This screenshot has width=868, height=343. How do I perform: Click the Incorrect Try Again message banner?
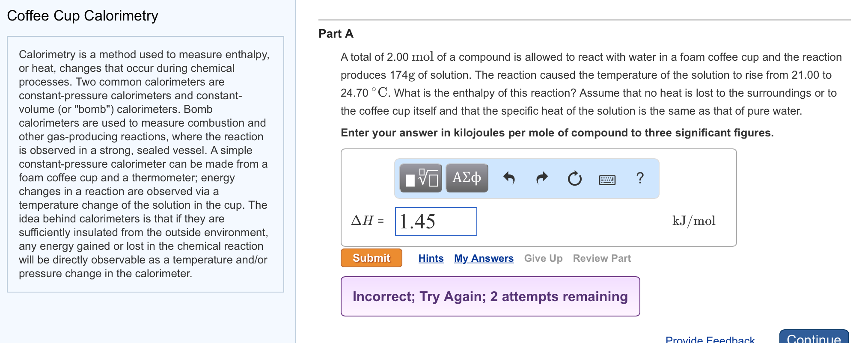pyautogui.click(x=490, y=296)
